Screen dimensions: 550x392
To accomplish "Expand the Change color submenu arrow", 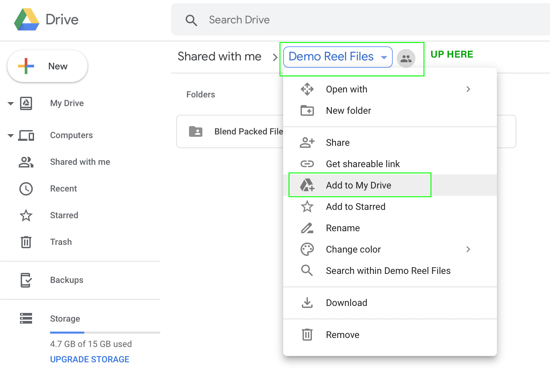I will (x=468, y=249).
